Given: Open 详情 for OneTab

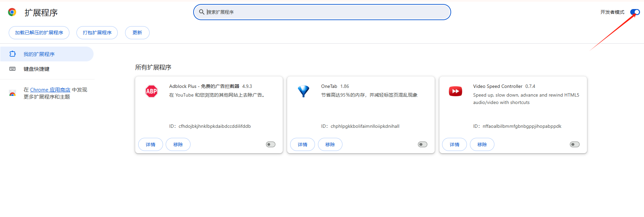Looking at the screenshot, I should (303, 145).
